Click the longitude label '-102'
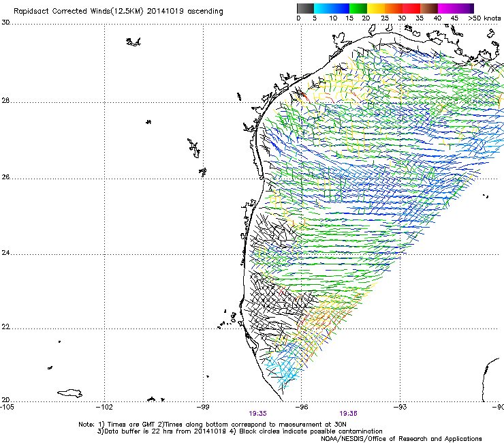The height and width of the screenshot is (443, 504). tap(104, 407)
